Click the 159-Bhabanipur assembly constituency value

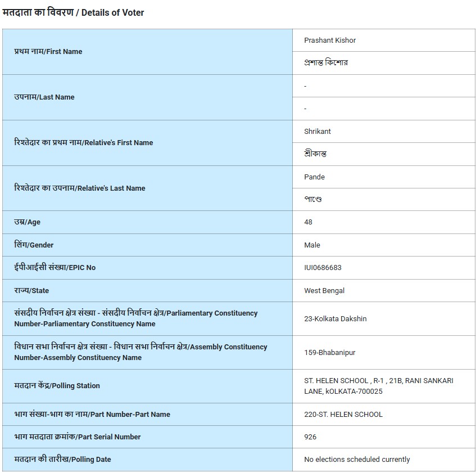coord(329,353)
